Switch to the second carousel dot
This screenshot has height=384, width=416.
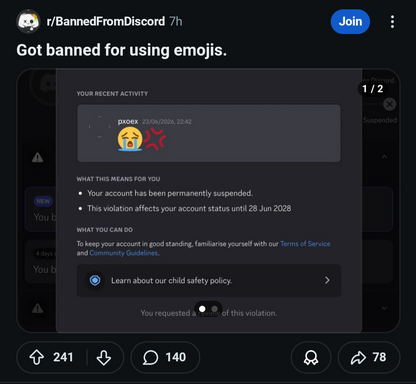click(x=215, y=309)
